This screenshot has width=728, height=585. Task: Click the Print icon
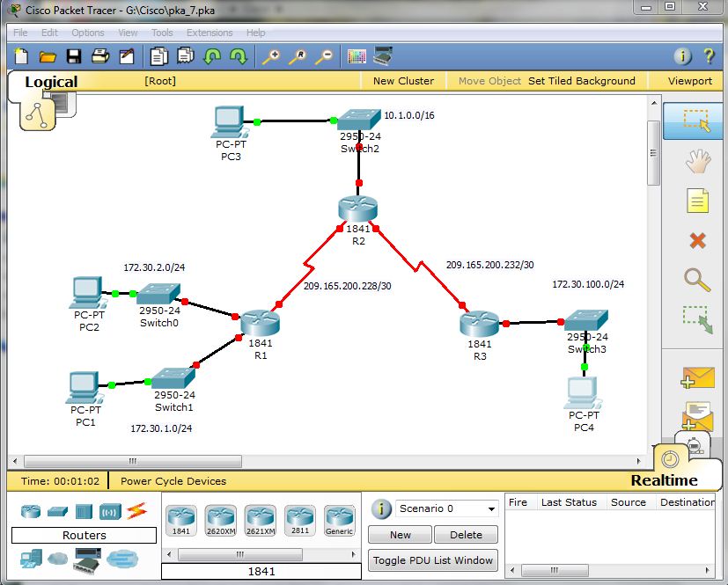point(100,56)
